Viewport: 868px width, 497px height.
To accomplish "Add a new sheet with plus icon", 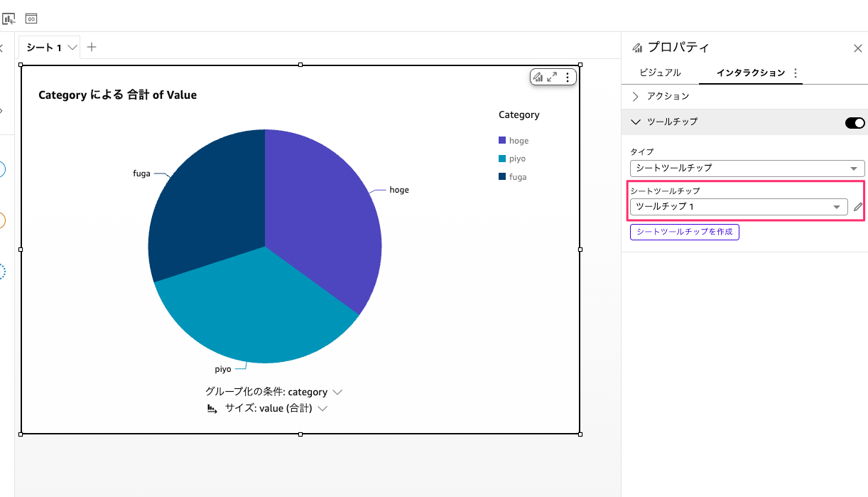I will [x=91, y=48].
